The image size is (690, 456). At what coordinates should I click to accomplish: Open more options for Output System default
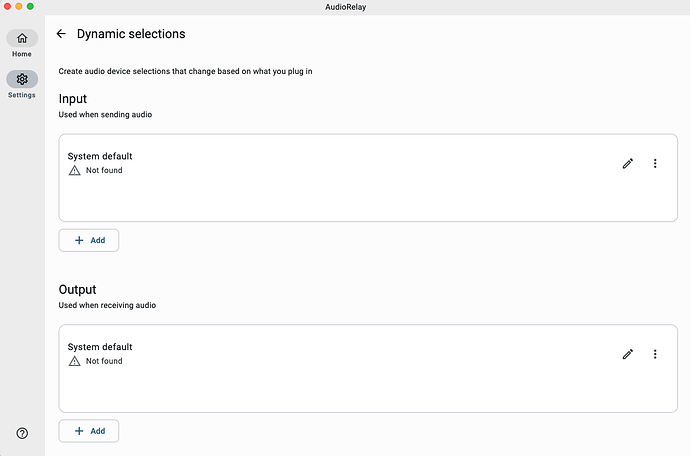pos(655,354)
